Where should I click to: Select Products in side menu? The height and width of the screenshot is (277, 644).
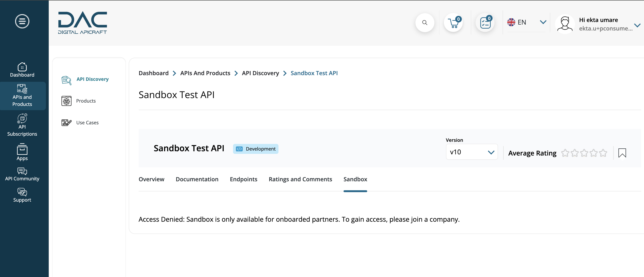[86, 101]
